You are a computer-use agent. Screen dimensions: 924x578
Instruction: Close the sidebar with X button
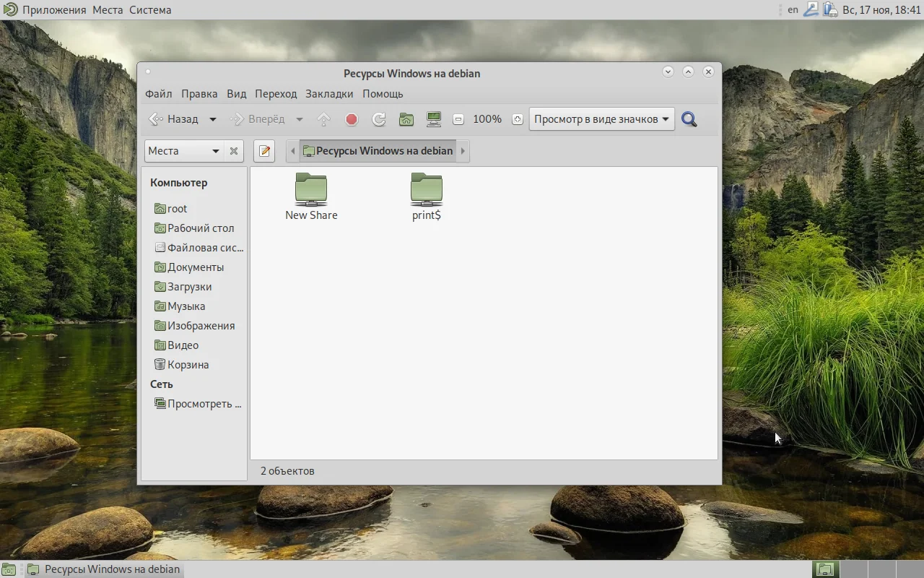(x=234, y=151)
